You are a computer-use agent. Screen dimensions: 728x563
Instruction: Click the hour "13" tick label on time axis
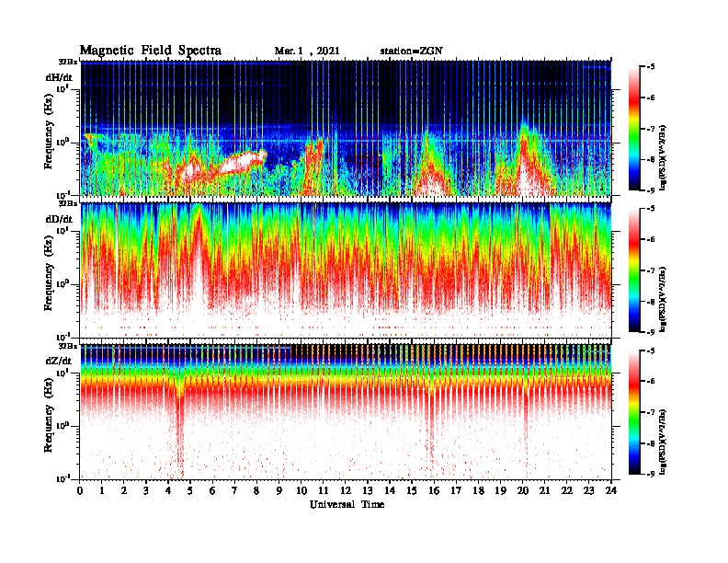coord(368,490)
